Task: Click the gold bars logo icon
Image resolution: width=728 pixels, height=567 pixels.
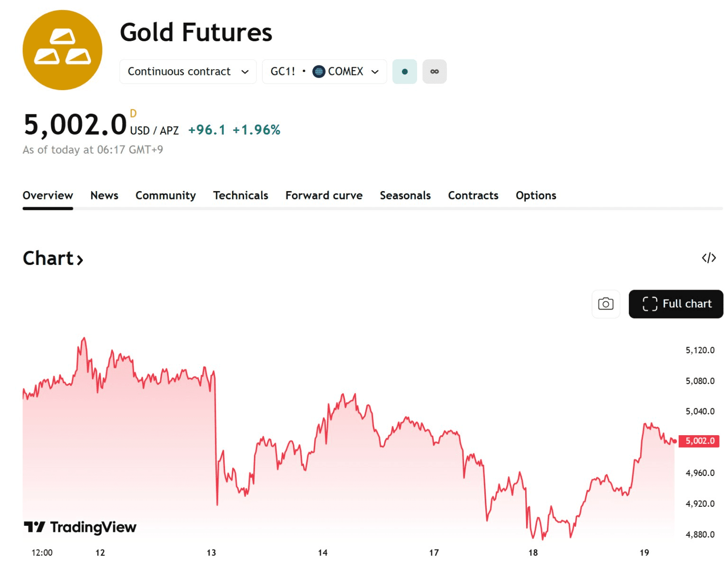Action: click(x=63, y=50)
